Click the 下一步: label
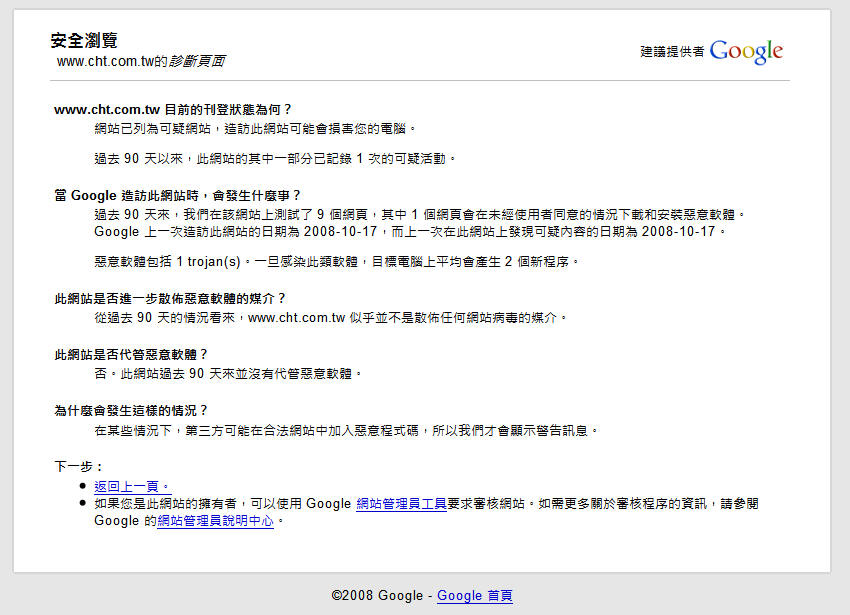Viewport: 850px width, 615px height. tap(79, 466)
